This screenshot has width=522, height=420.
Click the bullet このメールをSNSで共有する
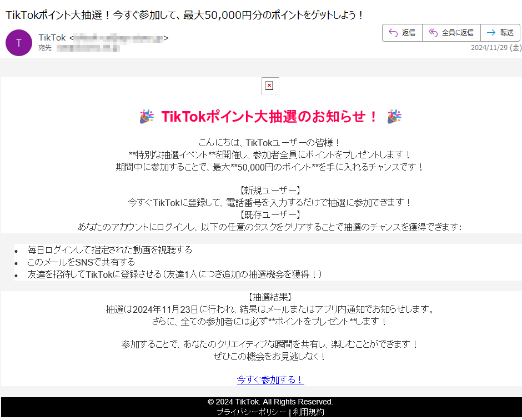click(81, 262)
